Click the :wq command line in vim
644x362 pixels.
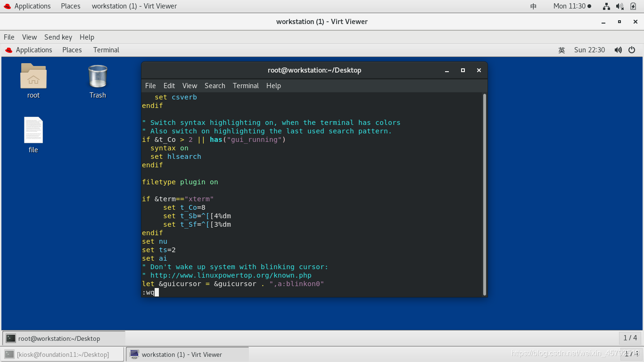tap(150, 292)
